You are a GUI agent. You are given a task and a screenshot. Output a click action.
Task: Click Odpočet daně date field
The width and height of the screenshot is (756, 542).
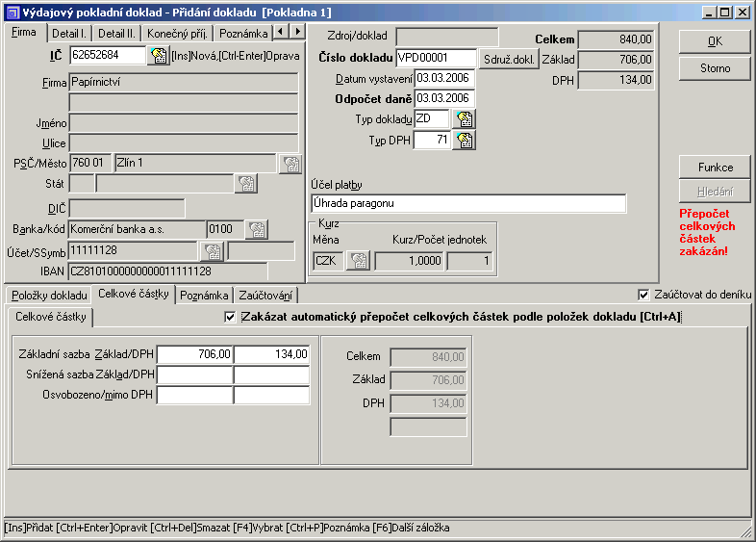coord(444,98)
